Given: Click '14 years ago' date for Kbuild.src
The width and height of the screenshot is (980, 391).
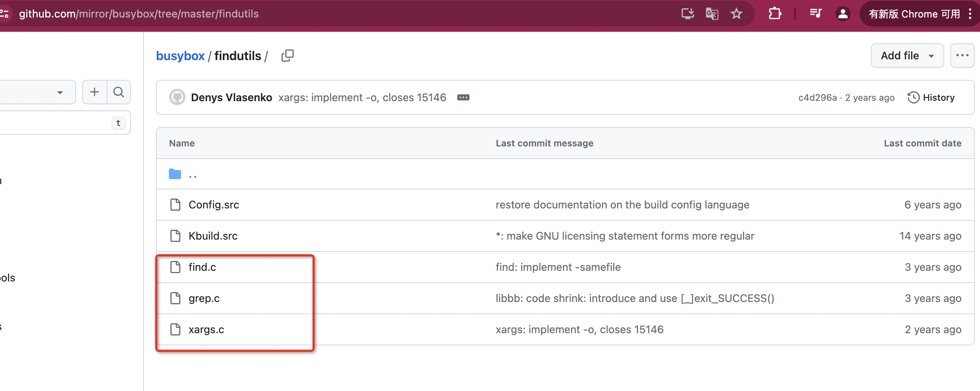Looking at the screenshot, I should tap(930, 236).
